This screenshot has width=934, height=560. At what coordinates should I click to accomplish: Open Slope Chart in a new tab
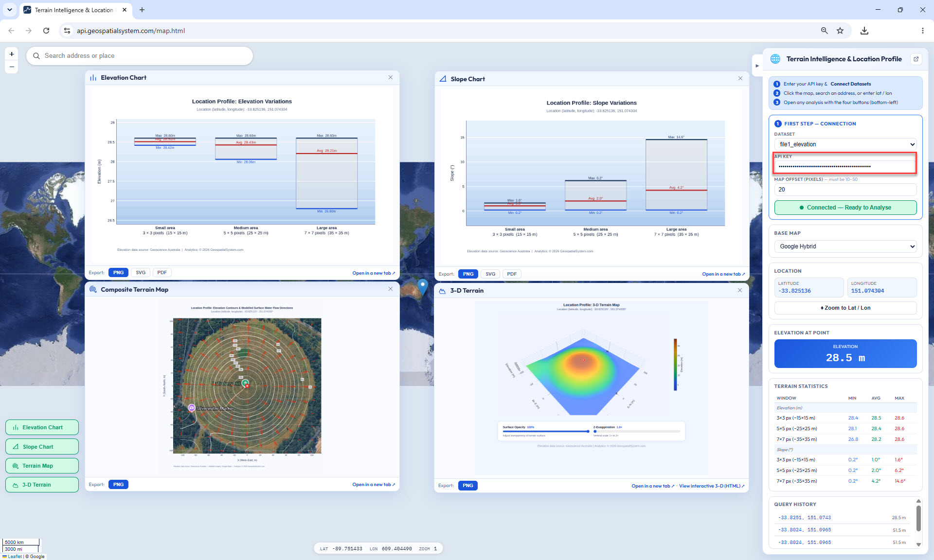[723, 274]
